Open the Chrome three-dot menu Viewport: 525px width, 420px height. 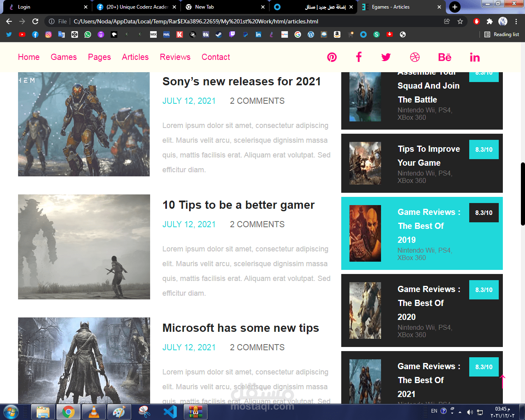(516, 21)
